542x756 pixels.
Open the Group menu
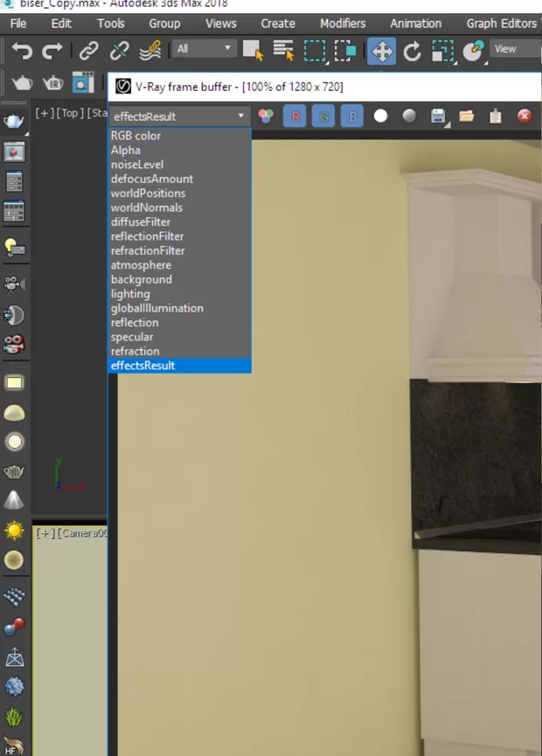click(164, 24)
